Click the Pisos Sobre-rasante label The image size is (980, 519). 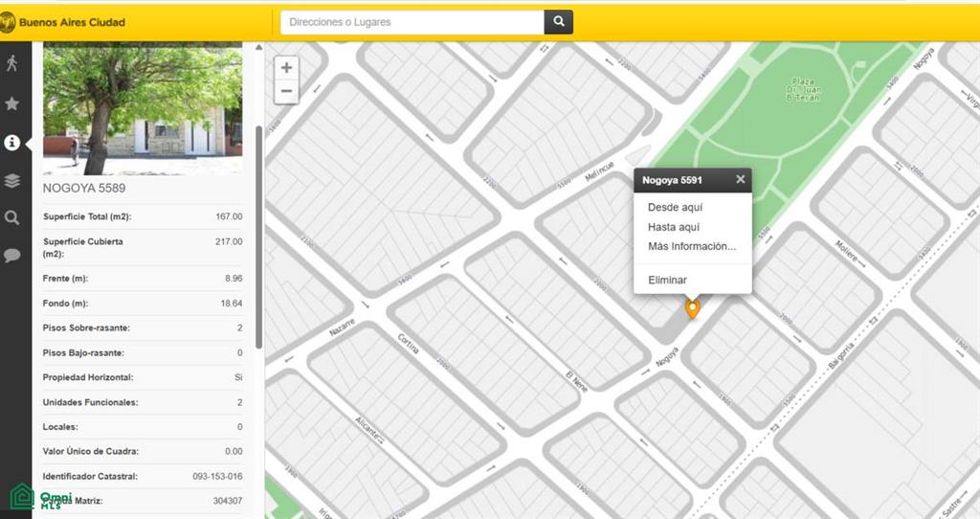point(86,327)
